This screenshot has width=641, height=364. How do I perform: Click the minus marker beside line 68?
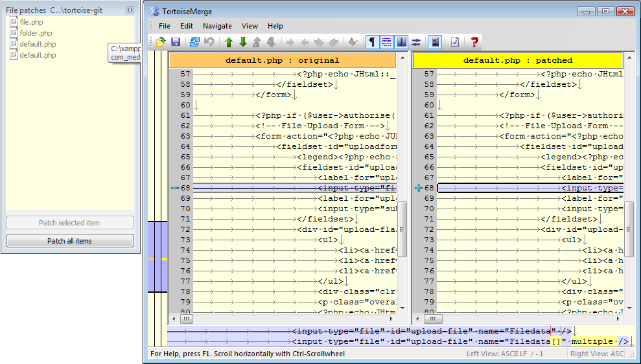coord(175,188)
